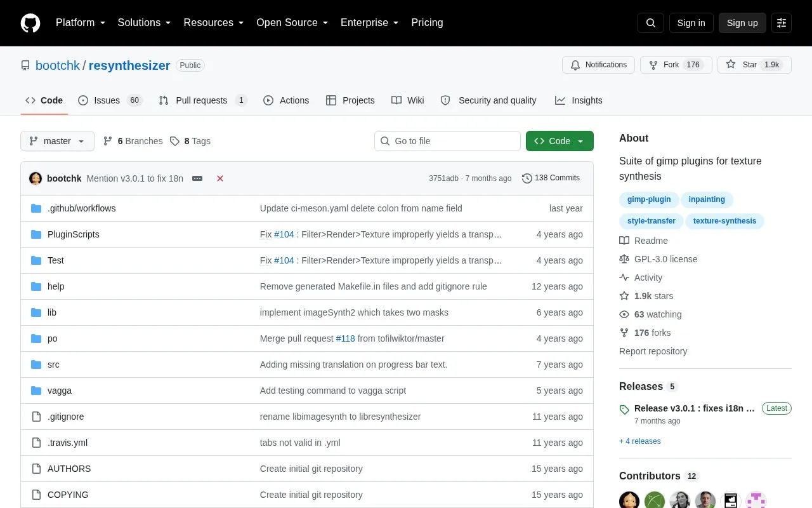
Task: Click the failed status red X icon
Action: [x=220, y=178]
